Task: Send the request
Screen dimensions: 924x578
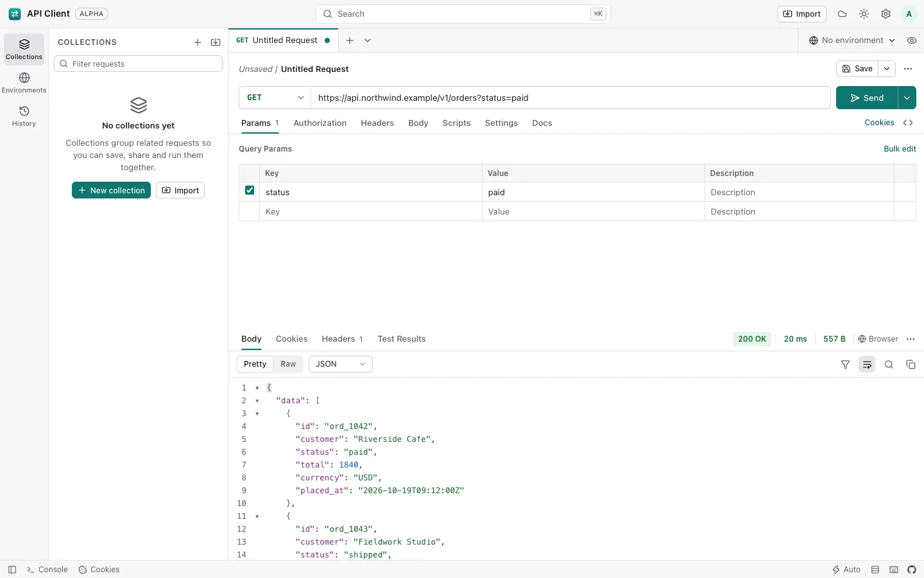Action: (x=866, y=98)
